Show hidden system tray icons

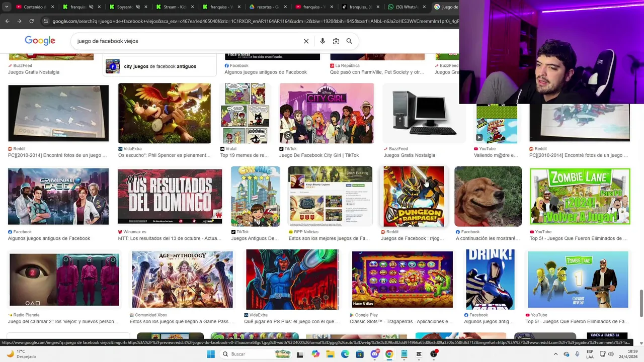point(555,354)
